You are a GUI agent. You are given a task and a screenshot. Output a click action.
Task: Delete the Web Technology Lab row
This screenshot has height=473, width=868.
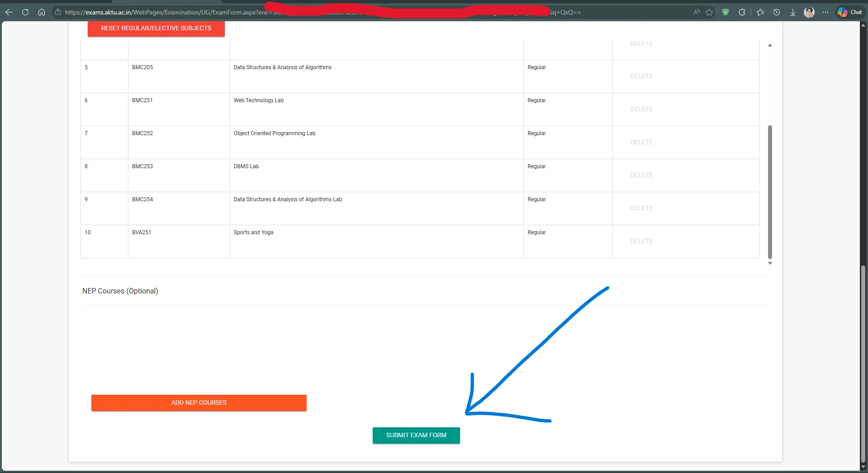point(641,109)
